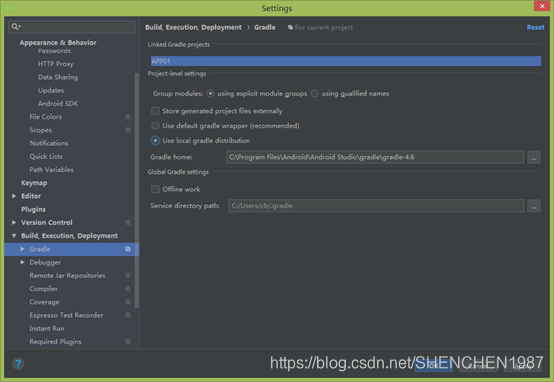Open File Colors settings

point(46,117)
